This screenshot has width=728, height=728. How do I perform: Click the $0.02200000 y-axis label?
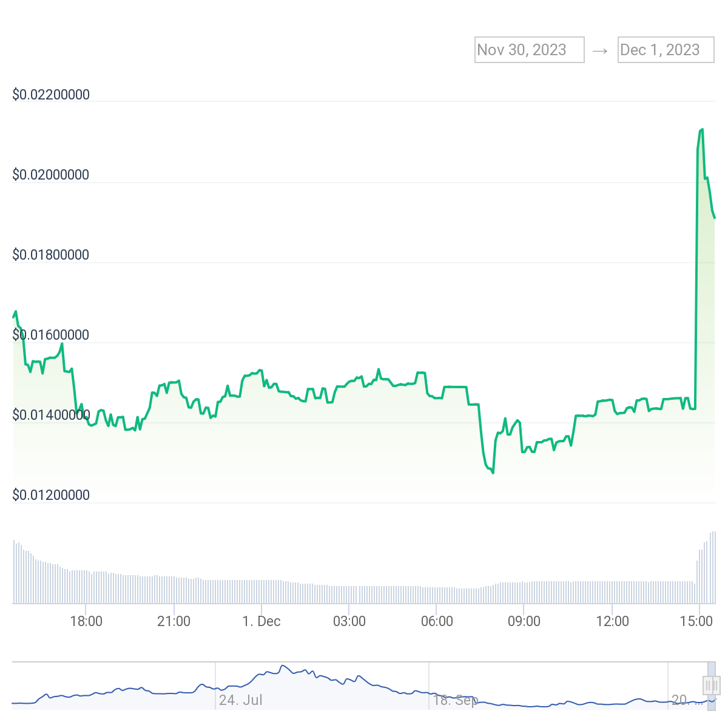(x=51, y=95)
